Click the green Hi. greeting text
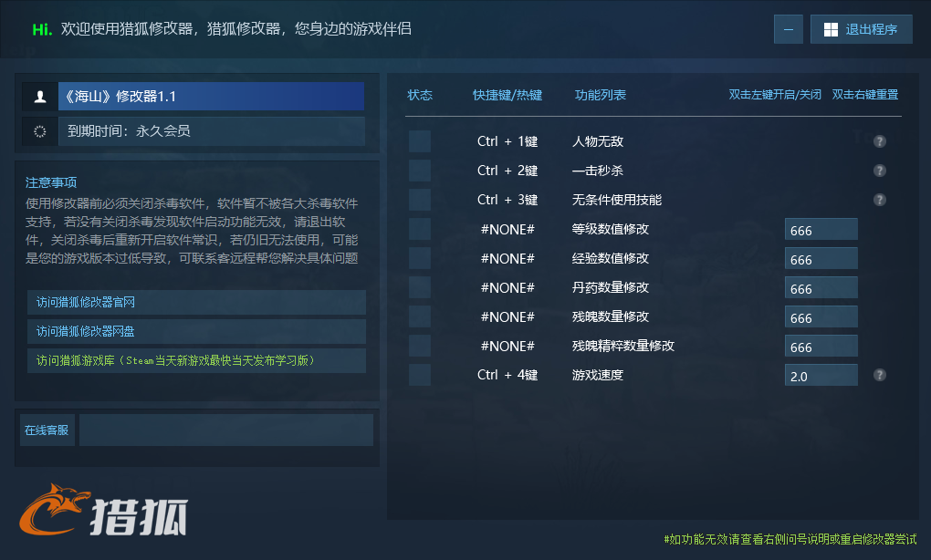 (42, 29)
